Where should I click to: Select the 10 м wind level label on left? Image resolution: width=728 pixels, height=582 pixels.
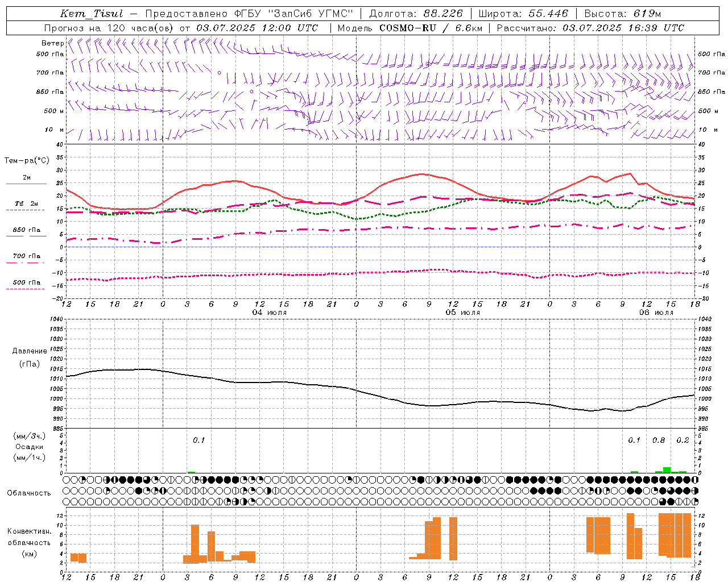tap(55, 130)
